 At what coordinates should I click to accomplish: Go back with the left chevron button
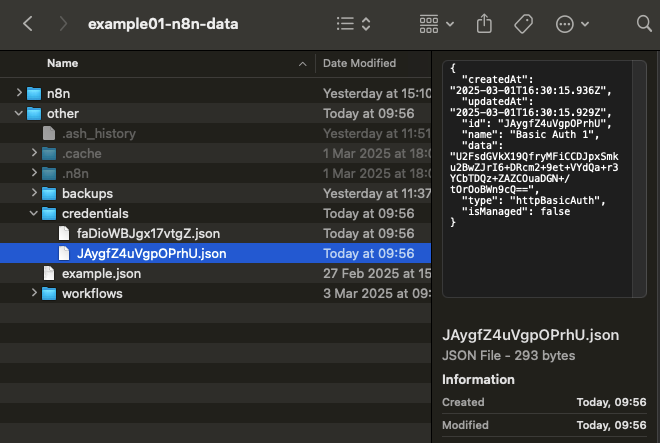tap(28, 24)
